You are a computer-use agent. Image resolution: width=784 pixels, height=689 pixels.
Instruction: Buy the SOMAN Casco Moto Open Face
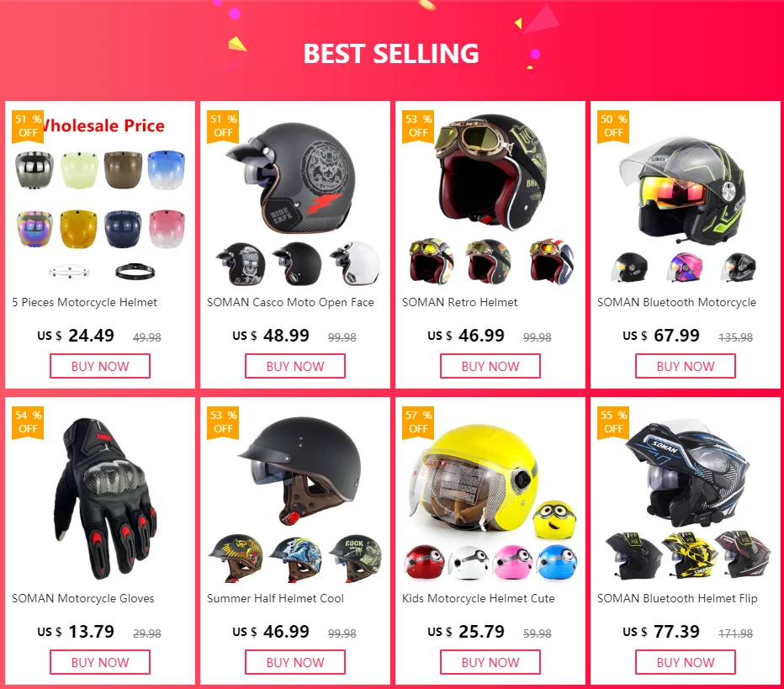295,366
